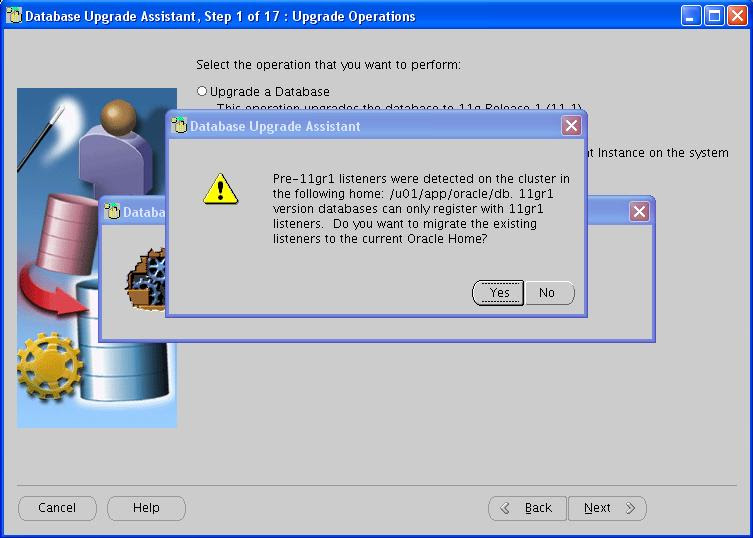Open Help for Upgrade Operations step

[x=146, y=508]
